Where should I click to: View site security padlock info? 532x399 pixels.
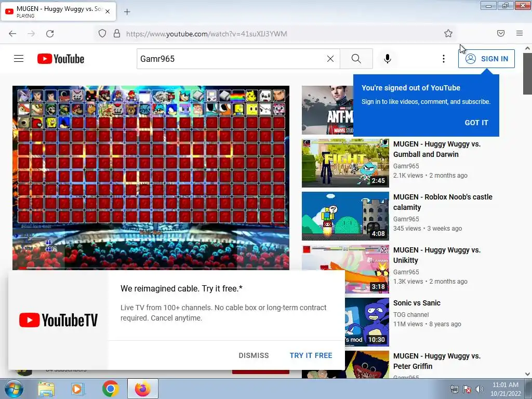[117, 34]
